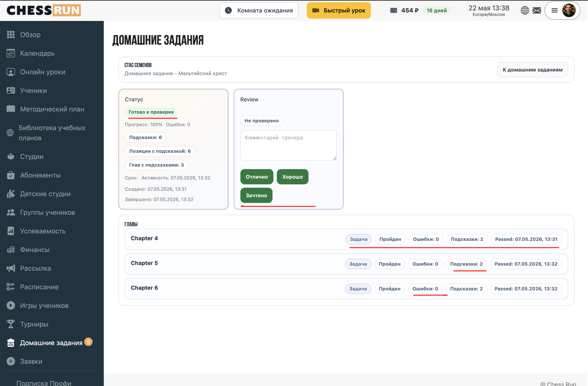Screen dimensions: 588x386
Task: Click the Задача tag in Chapter 4
Action: (359, 239)
